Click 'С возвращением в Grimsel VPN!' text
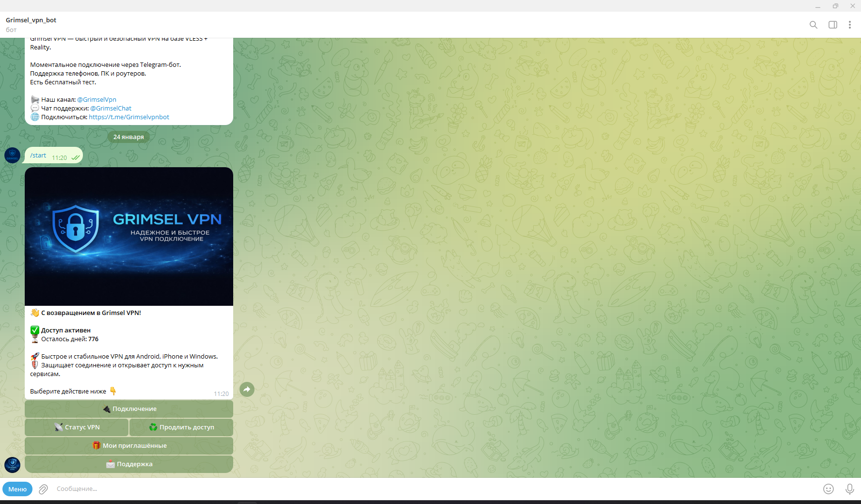The height and width of the screenshot is (504, 861). 91,313
